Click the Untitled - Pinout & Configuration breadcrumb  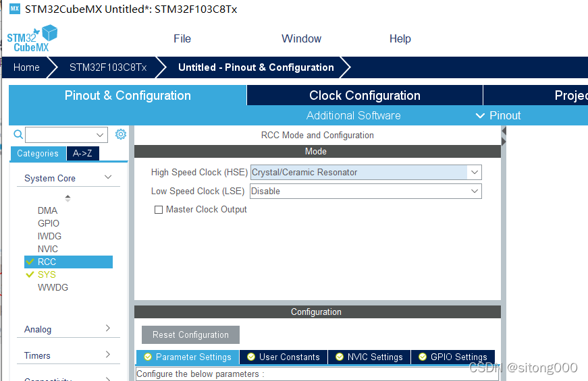click(256, 67)
